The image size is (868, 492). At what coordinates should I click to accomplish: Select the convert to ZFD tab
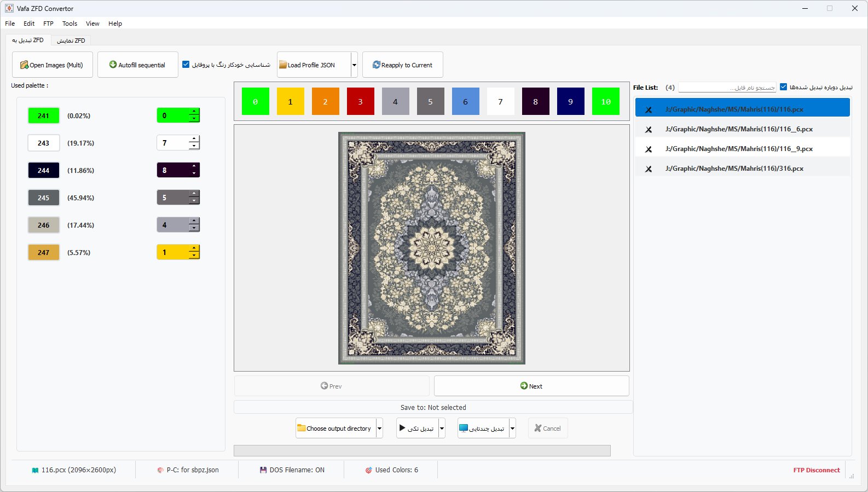tap(28, 40)
